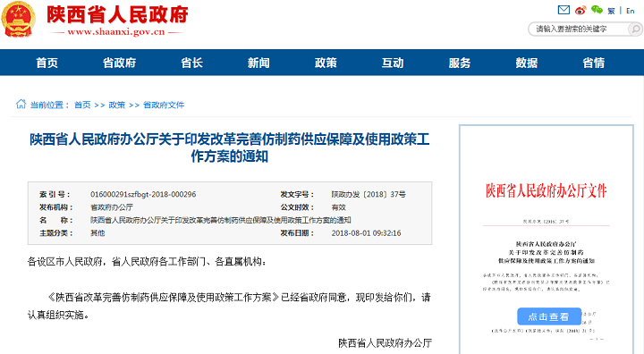Open 政策 navigation item
The height and width of the screenshot is (354, 644).
(x=326, y=63)
